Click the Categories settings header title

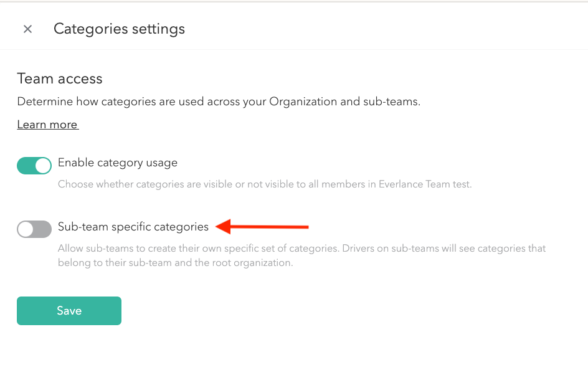(119, 29)
